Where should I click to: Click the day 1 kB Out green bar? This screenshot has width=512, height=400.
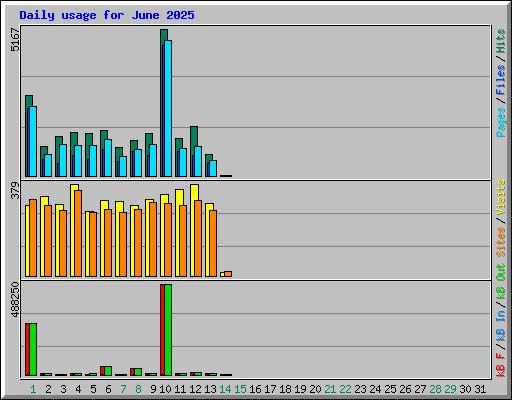tap(33, 349)
